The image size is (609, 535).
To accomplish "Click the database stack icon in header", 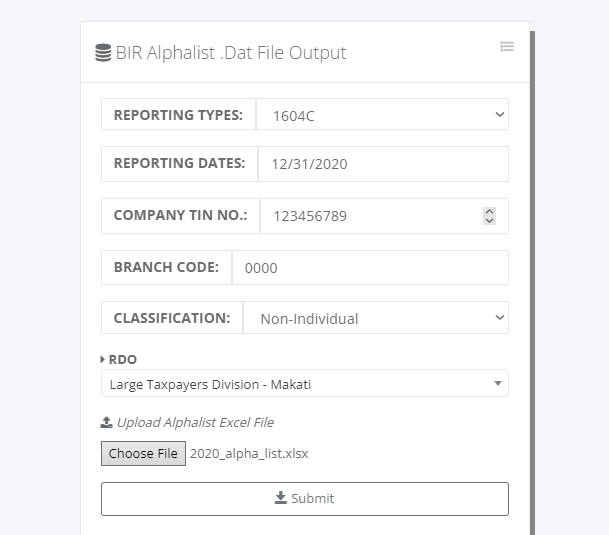I will click(103, 53).
